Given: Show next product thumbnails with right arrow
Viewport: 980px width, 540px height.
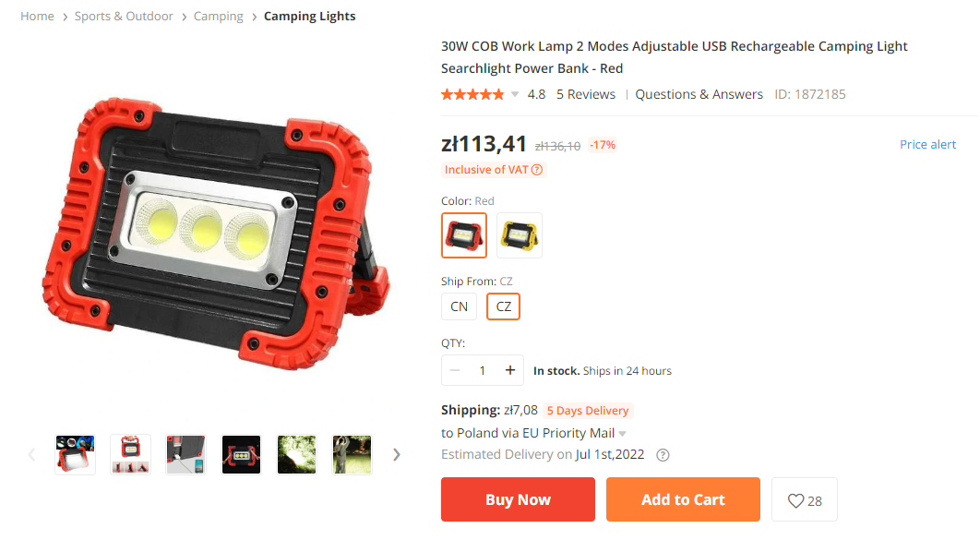Looking at the screenshot, I should pyautogui.click(x=396, y=454).
